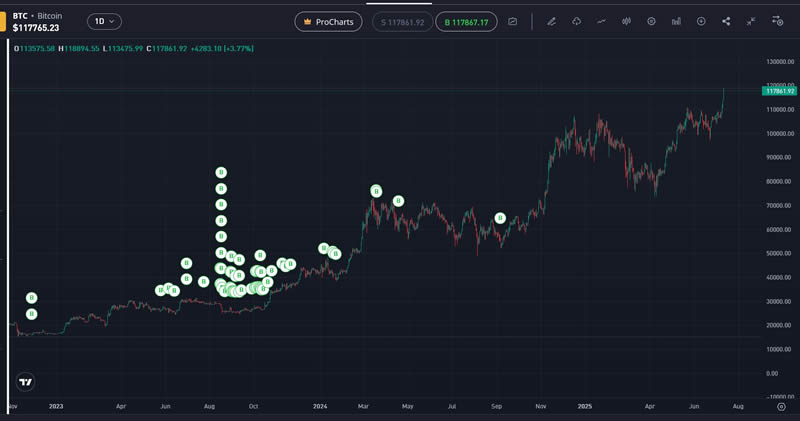The image size is (800, 421).
Task: Select the buy marker near September 2024
Action: tap(500, 218)
